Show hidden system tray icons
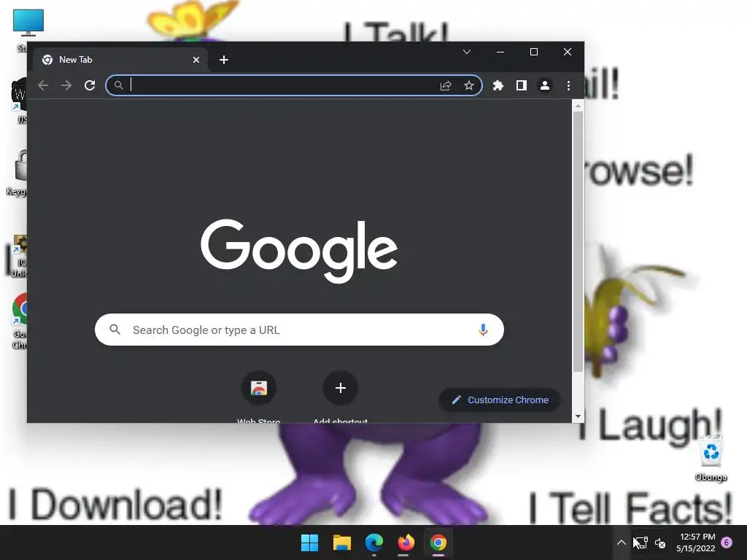This screenshot has height=560, width=747. click(622, 542)
